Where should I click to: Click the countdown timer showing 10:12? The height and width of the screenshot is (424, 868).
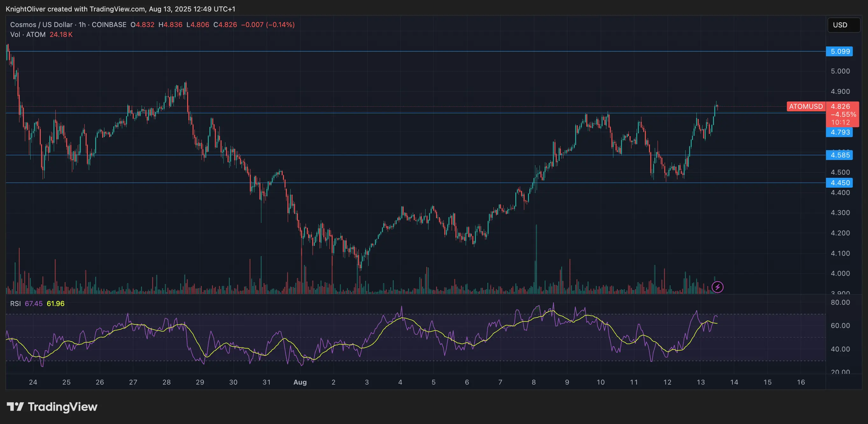[841, 122]
